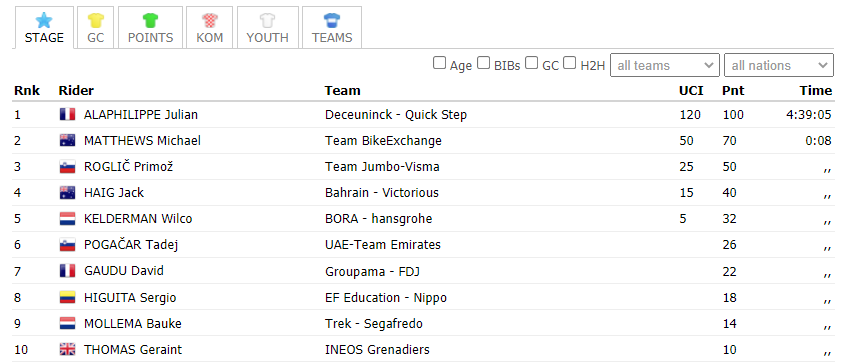This screenshot has height=364, width=846.
Task: Click the blue star STAGE icon
Action: point(44,20)
